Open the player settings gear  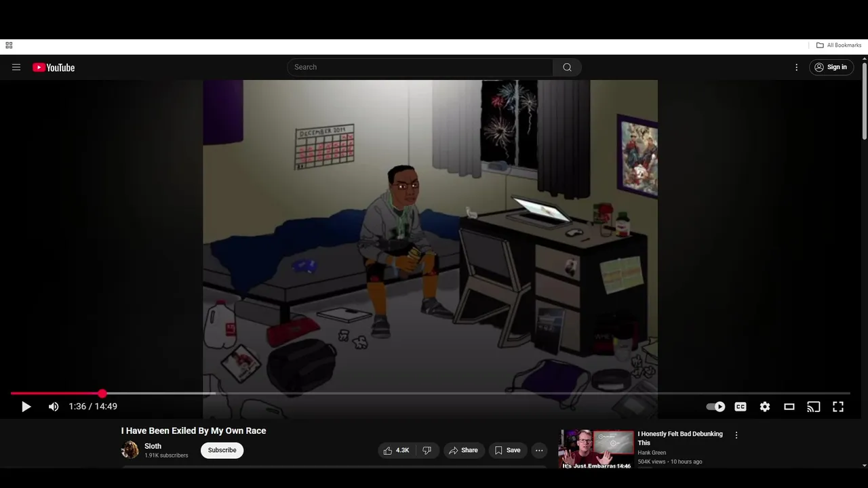(x=765, y=407)
